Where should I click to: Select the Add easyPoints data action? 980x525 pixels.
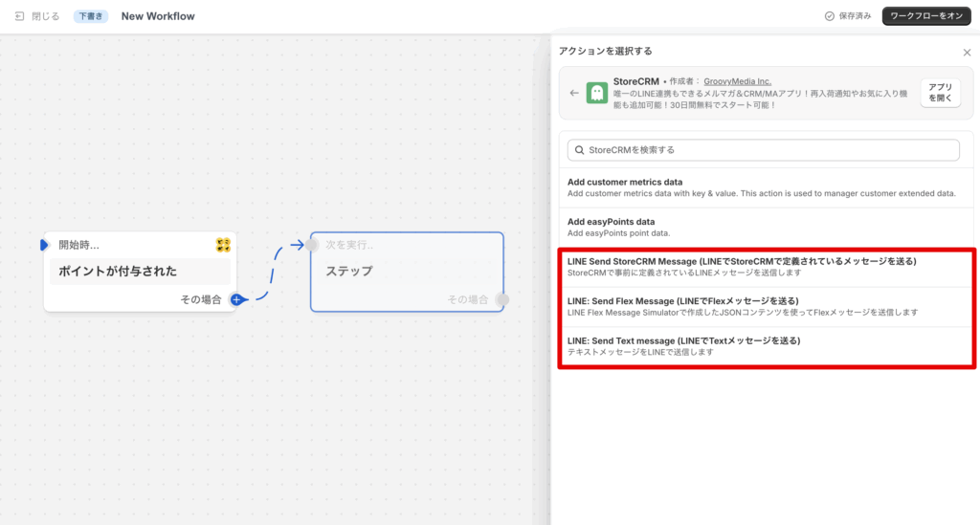click(x=762, y=227)
